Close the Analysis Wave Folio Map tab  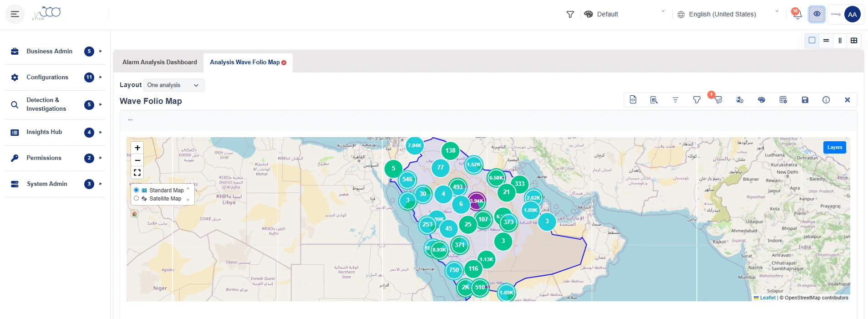tap(284, 62)
